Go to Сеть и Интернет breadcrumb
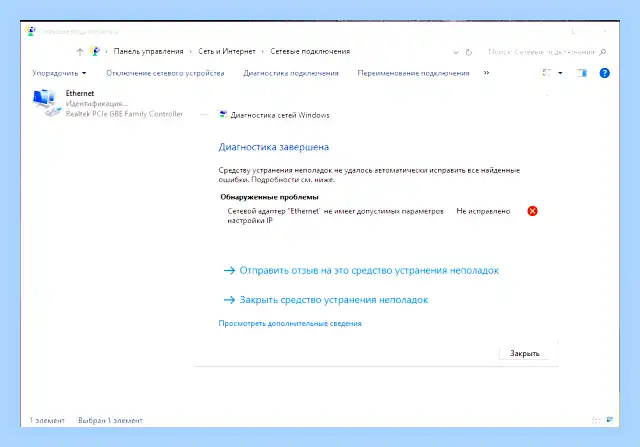This screenshot has height=447, width=640. pyautogui.click(x=227, y=51)
